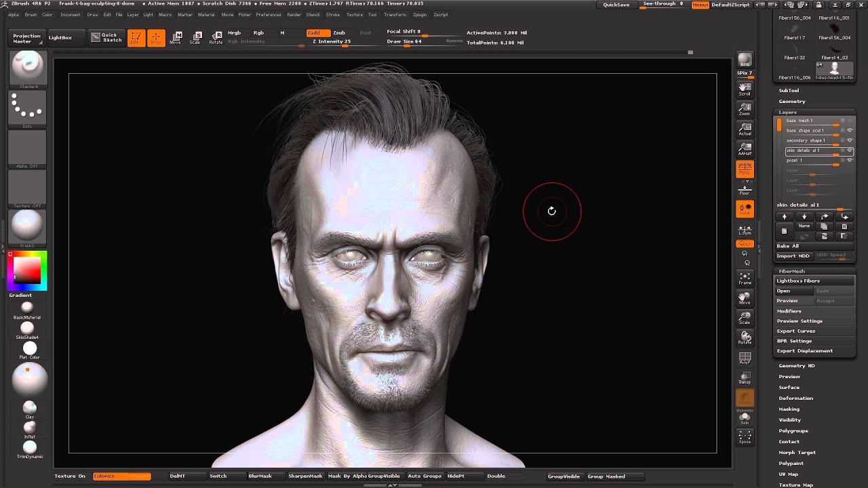
Task: Show the Floor grid
Action: 745,189
